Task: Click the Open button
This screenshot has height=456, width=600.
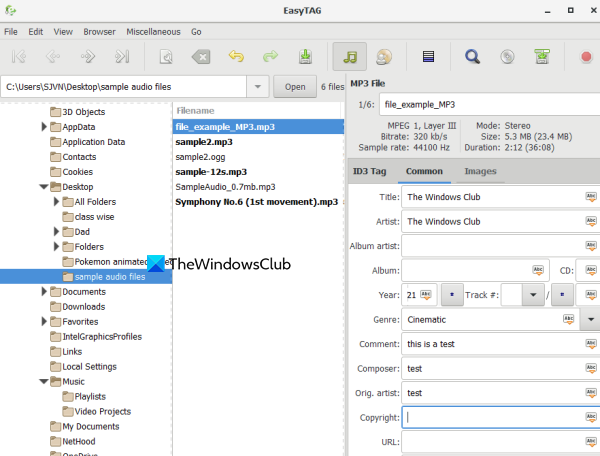Action: click(295, 87)
